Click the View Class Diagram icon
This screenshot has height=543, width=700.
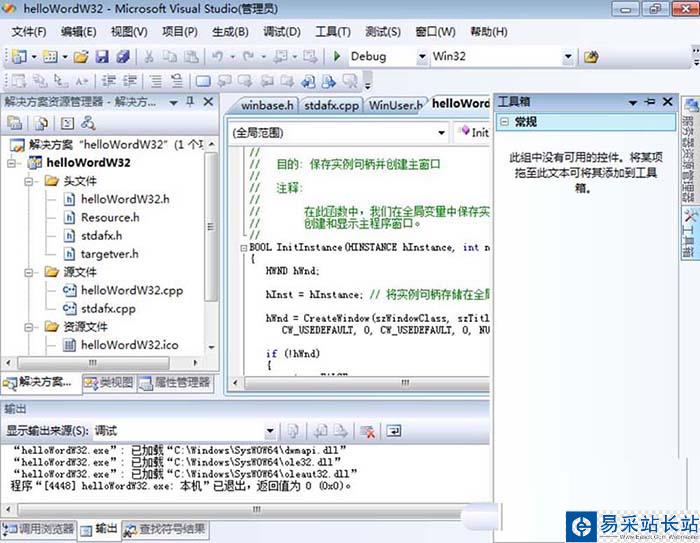point(88,123)
